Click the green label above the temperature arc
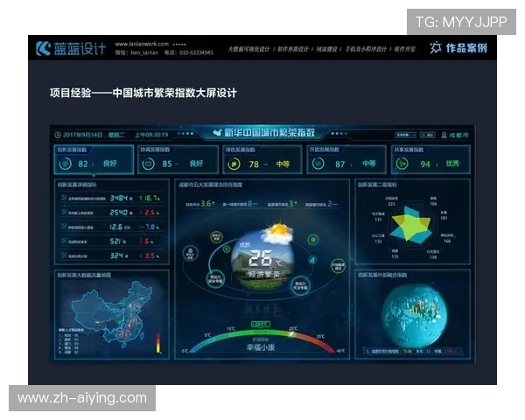This screenshot has height=420, width=525. tap(260, 325)
